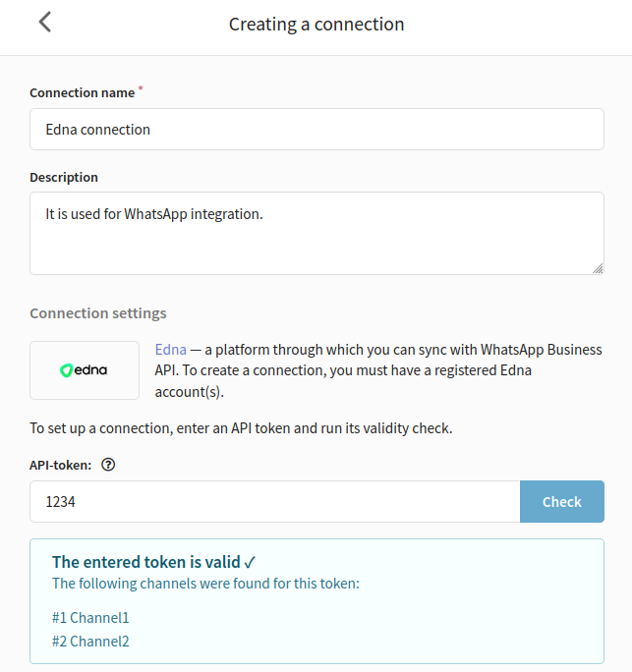Click the Connection settings heading

click(98, 313)
